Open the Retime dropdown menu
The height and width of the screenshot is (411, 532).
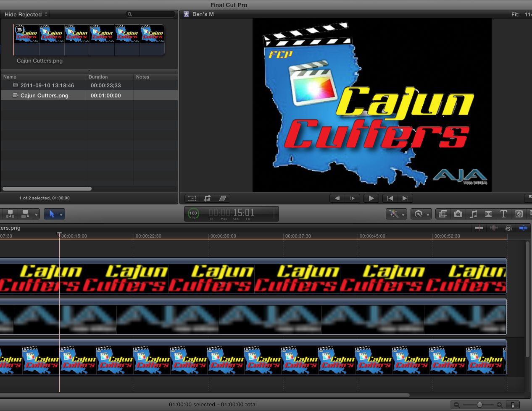421,214
